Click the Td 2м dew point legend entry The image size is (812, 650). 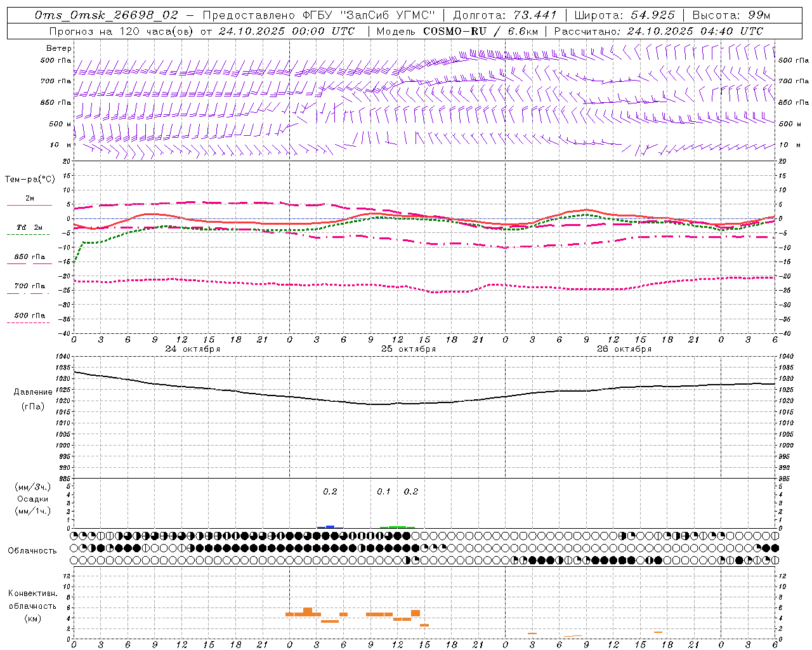coord(29,228)
